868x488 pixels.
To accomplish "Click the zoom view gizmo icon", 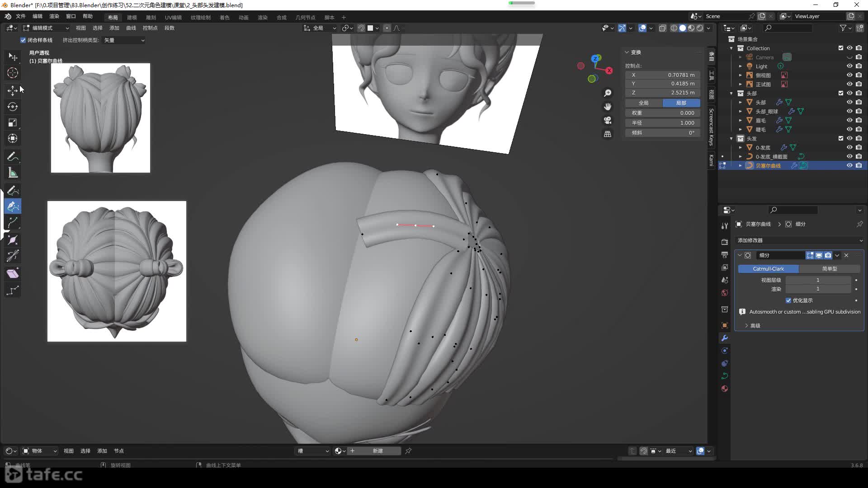I will point(608,93).
